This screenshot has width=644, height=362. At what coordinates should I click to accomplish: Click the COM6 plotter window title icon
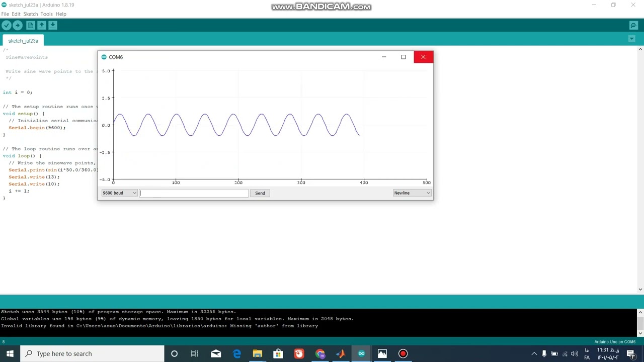(104, 57)
